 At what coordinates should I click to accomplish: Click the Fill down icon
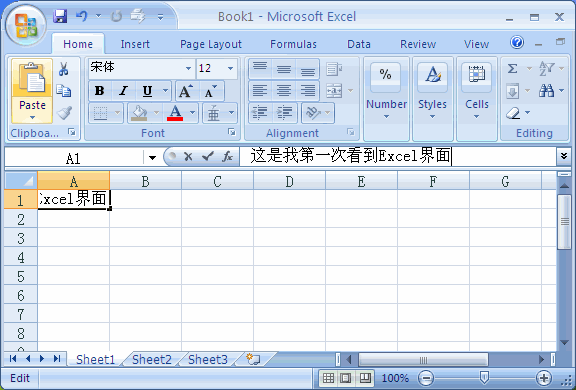pyautogui.click(x=512, y=91)
